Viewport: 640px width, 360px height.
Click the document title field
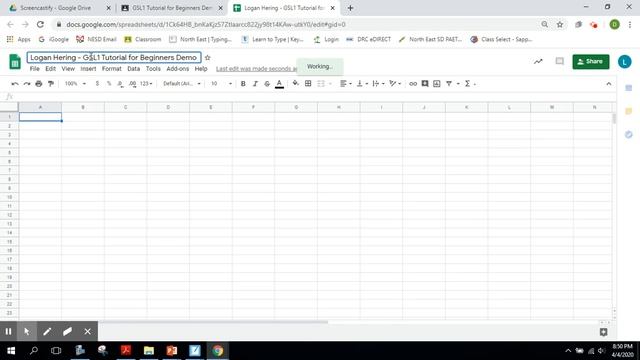pyautogui.click(x=114, y=58)
